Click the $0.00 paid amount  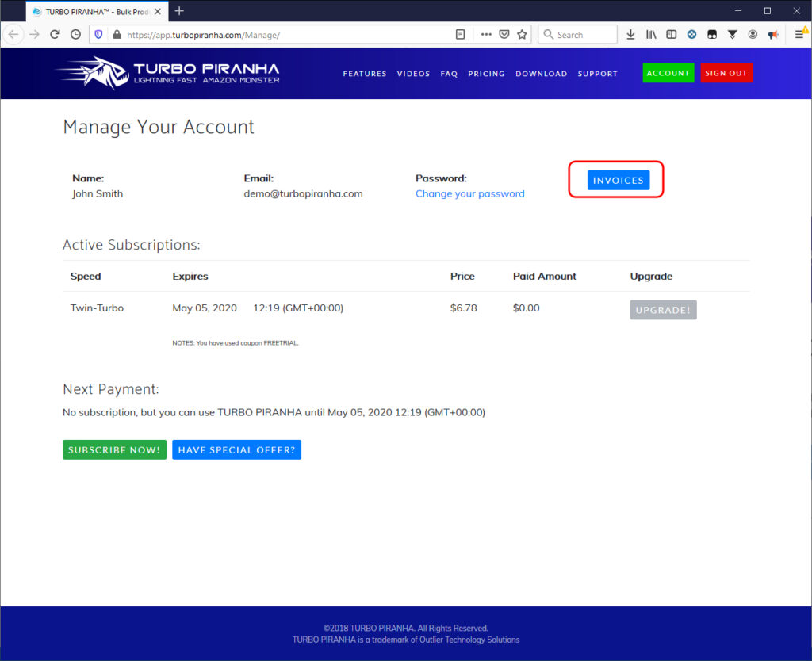pyautogui.click(x=527, y=308)
